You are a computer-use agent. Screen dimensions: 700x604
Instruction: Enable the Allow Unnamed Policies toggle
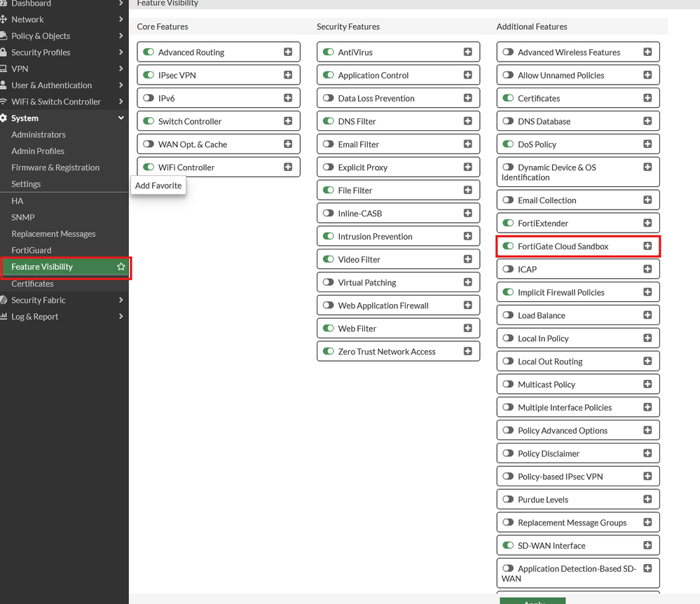508,75
